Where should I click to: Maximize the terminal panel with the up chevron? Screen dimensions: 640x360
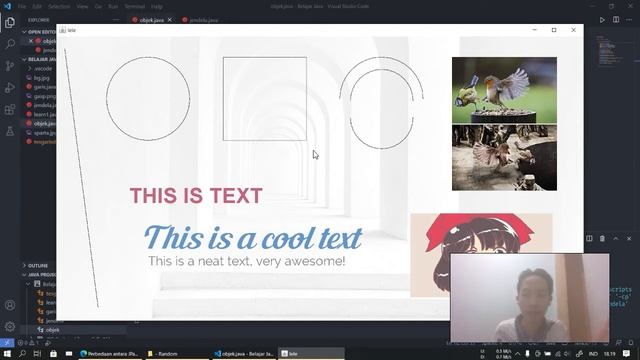(616, 238)
